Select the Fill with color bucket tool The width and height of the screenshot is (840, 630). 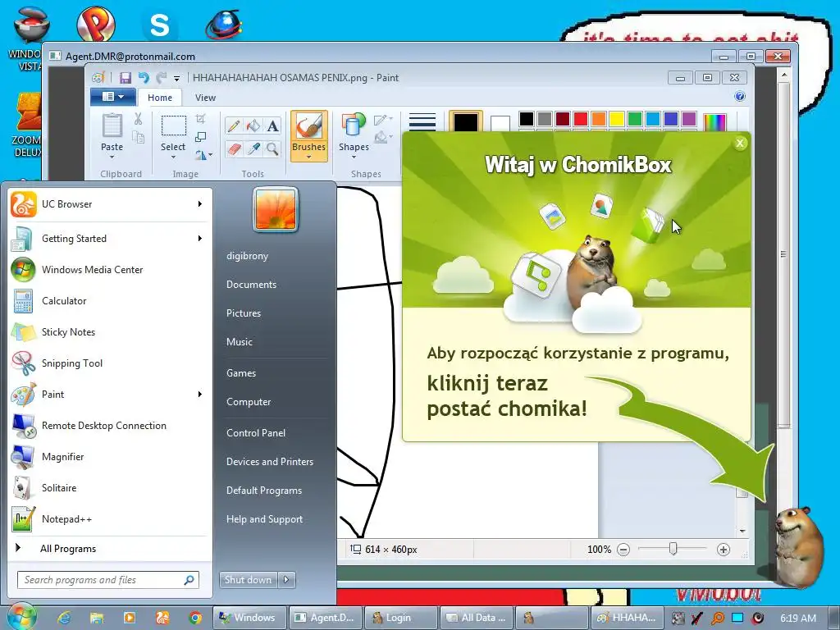(x=253, y=126)
